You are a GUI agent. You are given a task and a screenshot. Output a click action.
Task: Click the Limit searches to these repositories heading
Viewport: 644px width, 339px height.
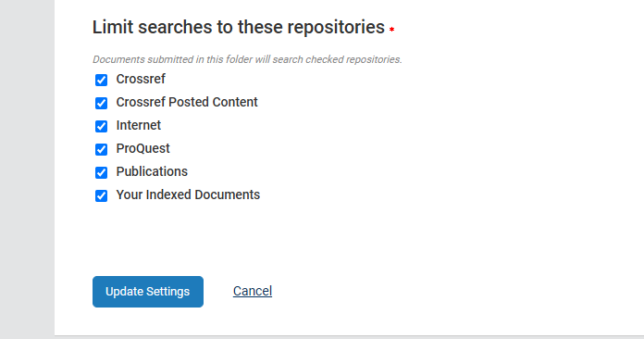238,27
